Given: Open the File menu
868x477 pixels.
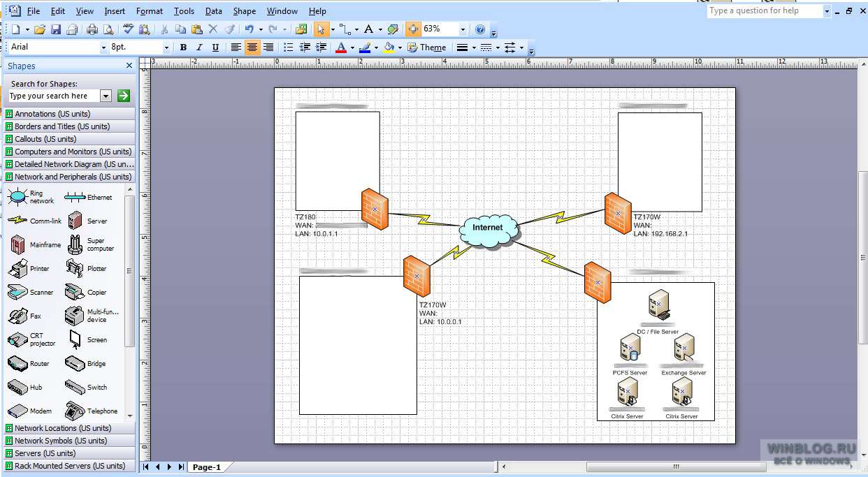Looking at the screenshot, I should (34, 11).
